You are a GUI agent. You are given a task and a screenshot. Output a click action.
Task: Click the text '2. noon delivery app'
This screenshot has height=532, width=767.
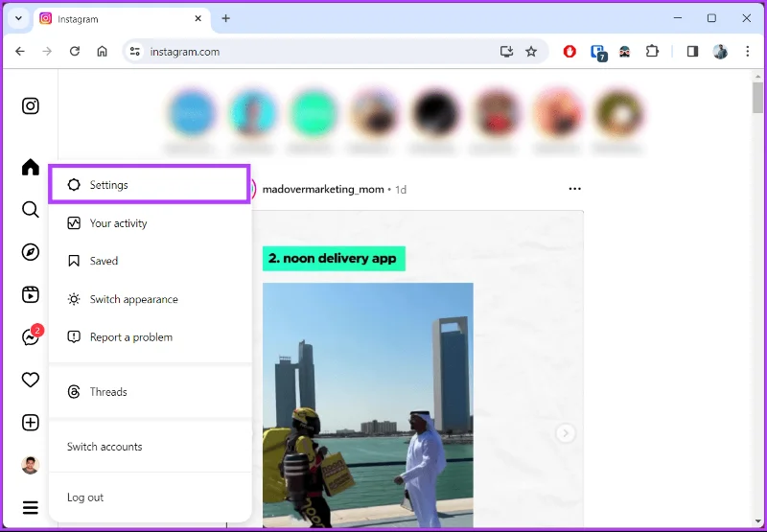click(x=333, y=258)
